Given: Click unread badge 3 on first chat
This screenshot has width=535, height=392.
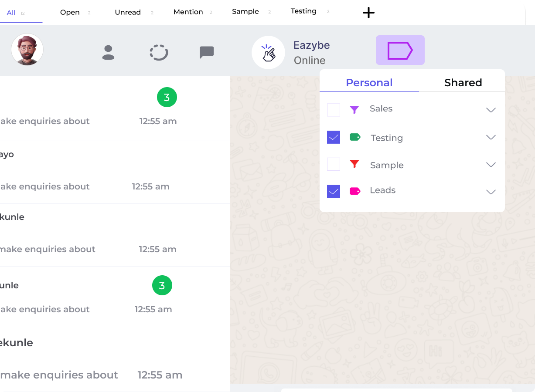Looking at the screenshot, I should tap(167, 97).
